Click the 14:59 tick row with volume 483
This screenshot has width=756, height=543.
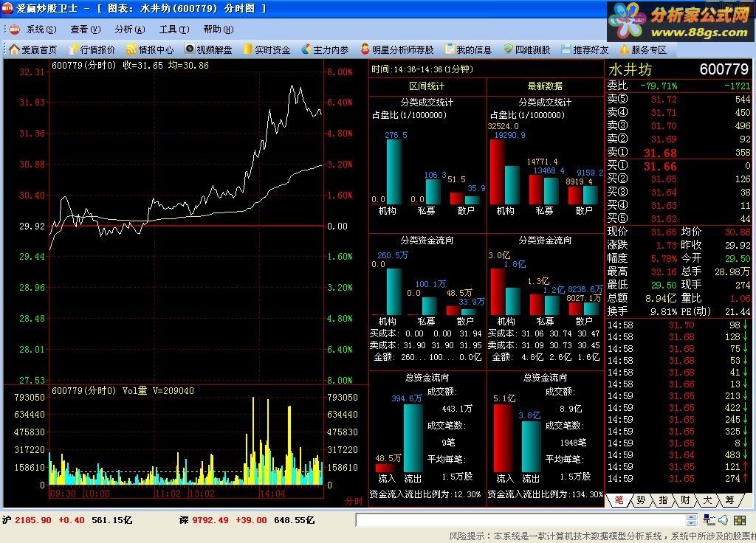pos(678,454)
